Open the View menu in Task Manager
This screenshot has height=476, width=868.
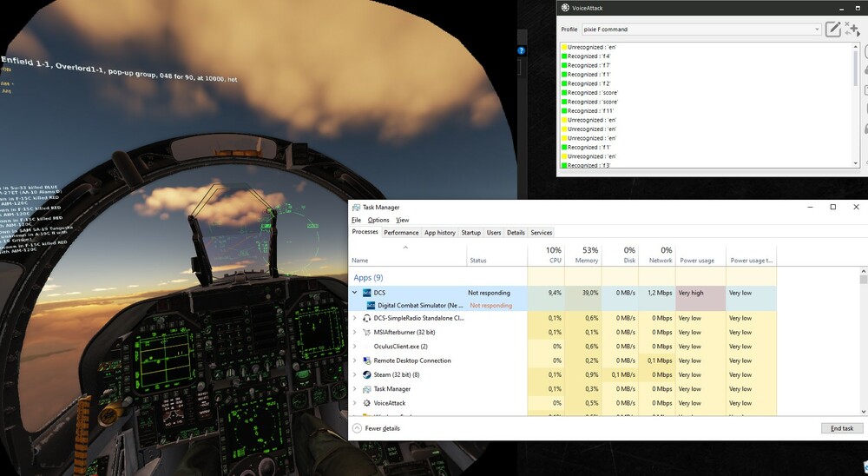pos(403,220)
